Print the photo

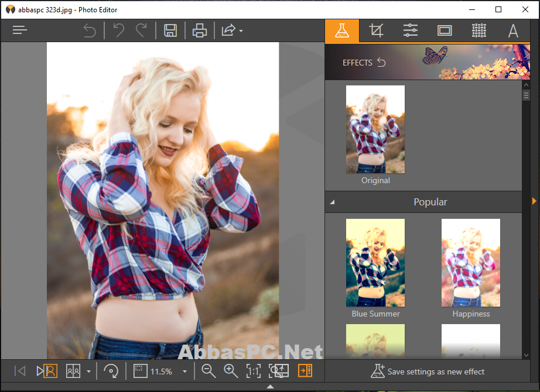click(x=200, y=30)
